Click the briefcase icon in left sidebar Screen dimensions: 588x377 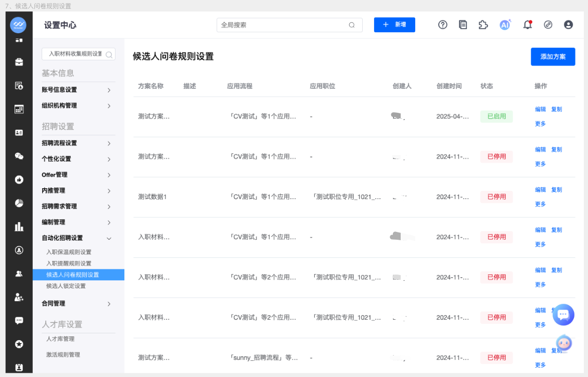pyautogui.click(x=19, y=62)
